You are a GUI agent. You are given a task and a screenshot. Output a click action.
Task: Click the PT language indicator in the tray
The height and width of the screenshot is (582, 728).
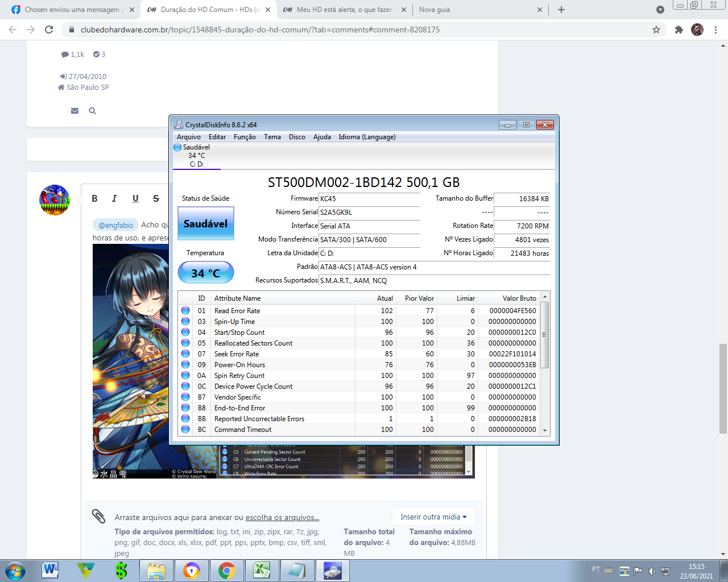point(596,569)
